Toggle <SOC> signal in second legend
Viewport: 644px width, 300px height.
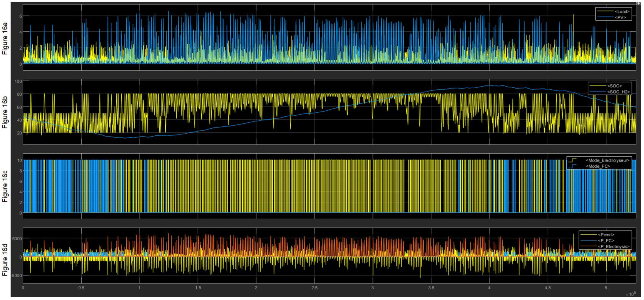point(614,86)
